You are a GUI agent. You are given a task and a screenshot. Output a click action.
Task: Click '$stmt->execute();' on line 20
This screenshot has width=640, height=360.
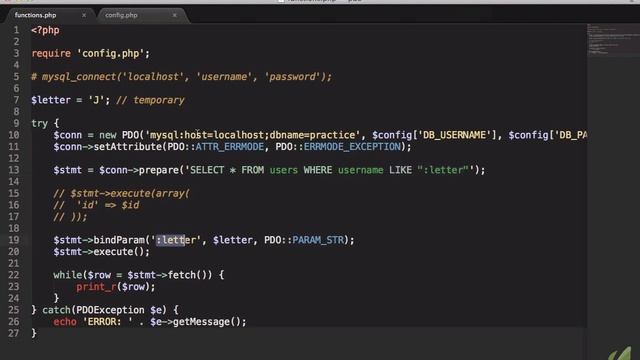tap(102, 252)
